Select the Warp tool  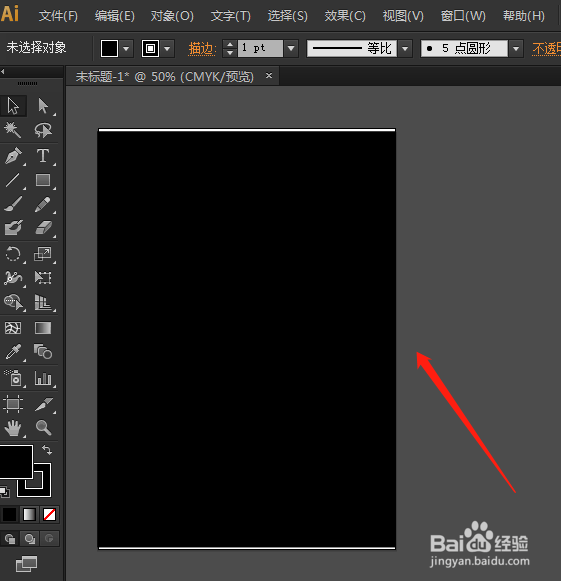coord(13,278)
